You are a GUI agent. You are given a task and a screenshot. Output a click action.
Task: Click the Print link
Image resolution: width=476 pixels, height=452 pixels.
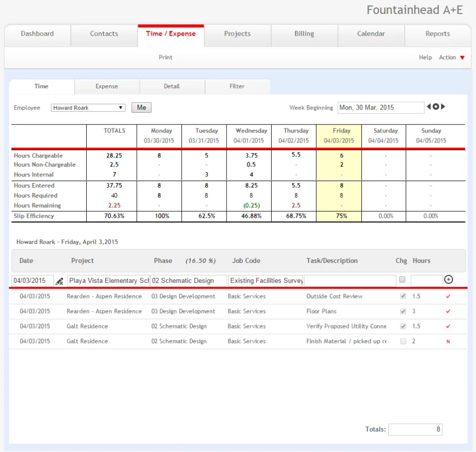click(x=166, y=58)
